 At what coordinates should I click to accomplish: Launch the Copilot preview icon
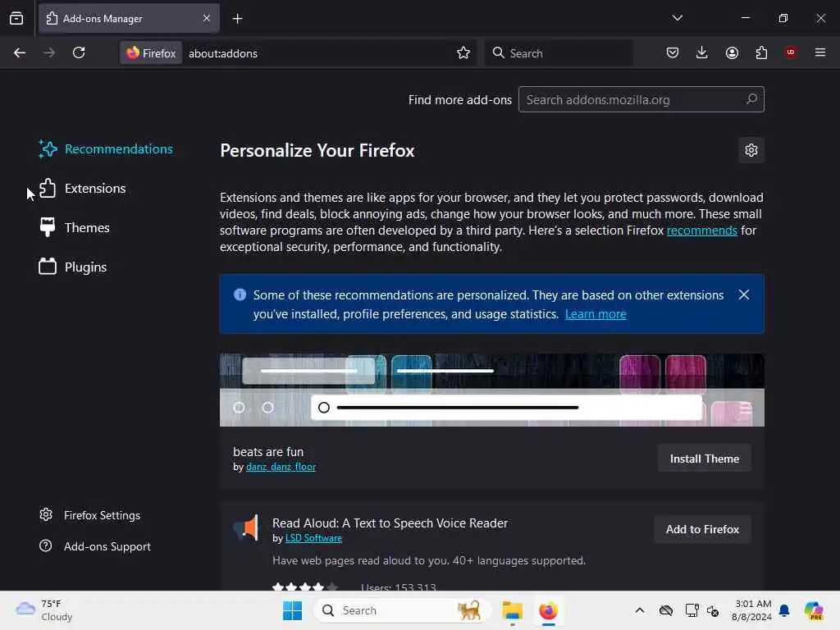(813, 610)
